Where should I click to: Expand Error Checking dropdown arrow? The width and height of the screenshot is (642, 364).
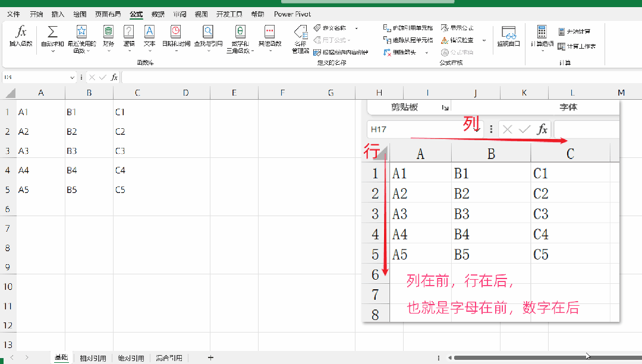484,40
